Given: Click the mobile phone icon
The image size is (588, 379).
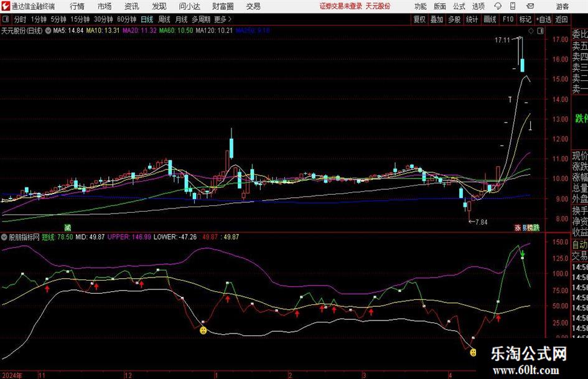Looking at the screenshot, I should tap(513, 6).
